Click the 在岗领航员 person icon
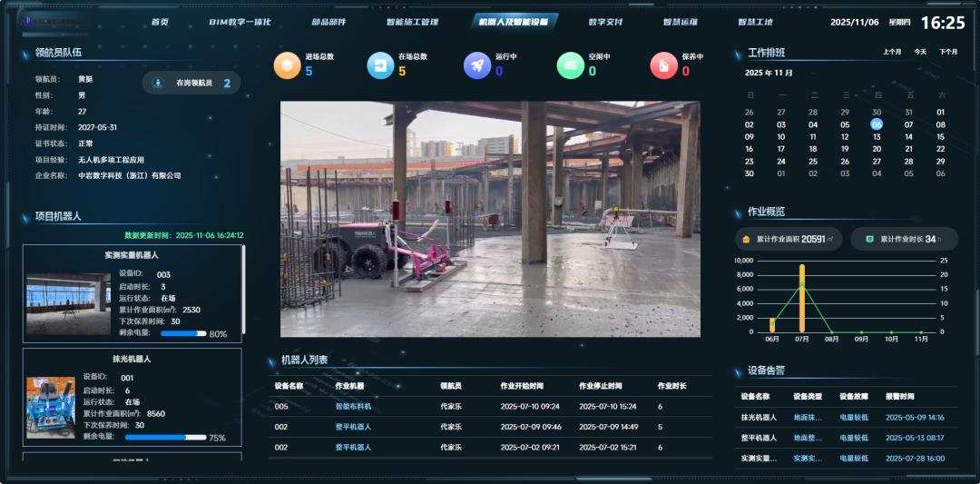Image resolution: width=980 pixels, height=484 pixels. (x=158, y=83)
